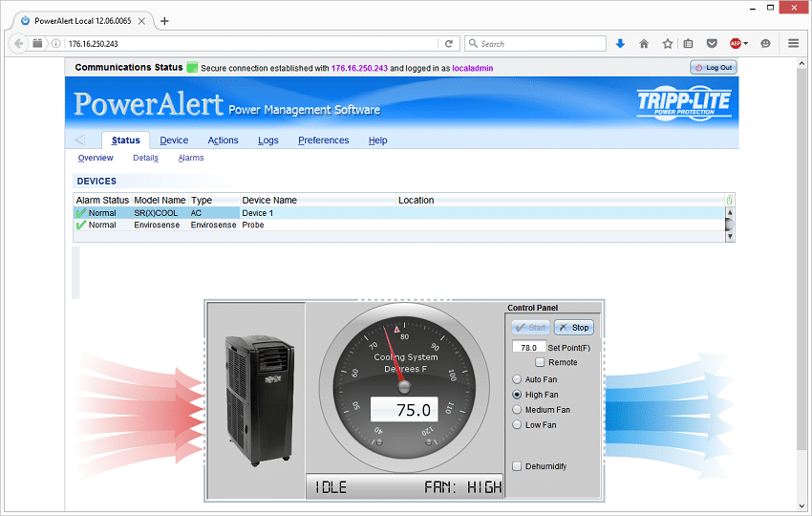The width and height of the screenshot is (812, 516).
Task: Click the IDLE status display
Action: point(331,487)
